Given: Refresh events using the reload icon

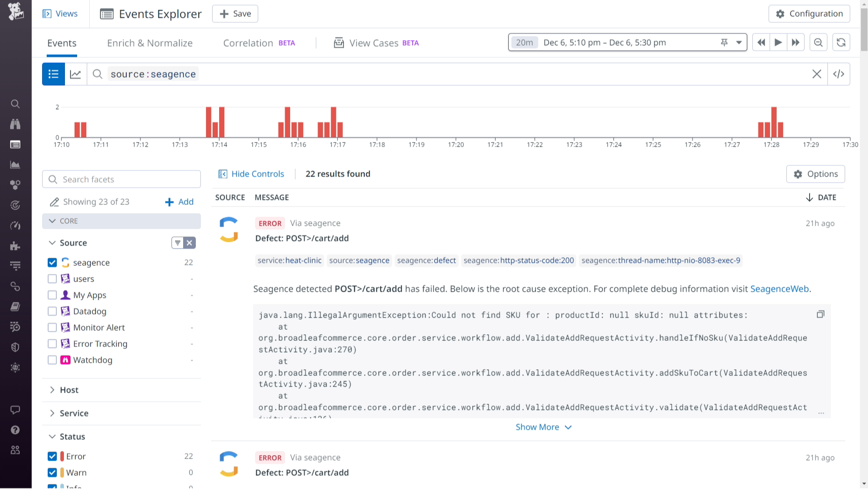Looking at the screenshot, I should point(841,42).
